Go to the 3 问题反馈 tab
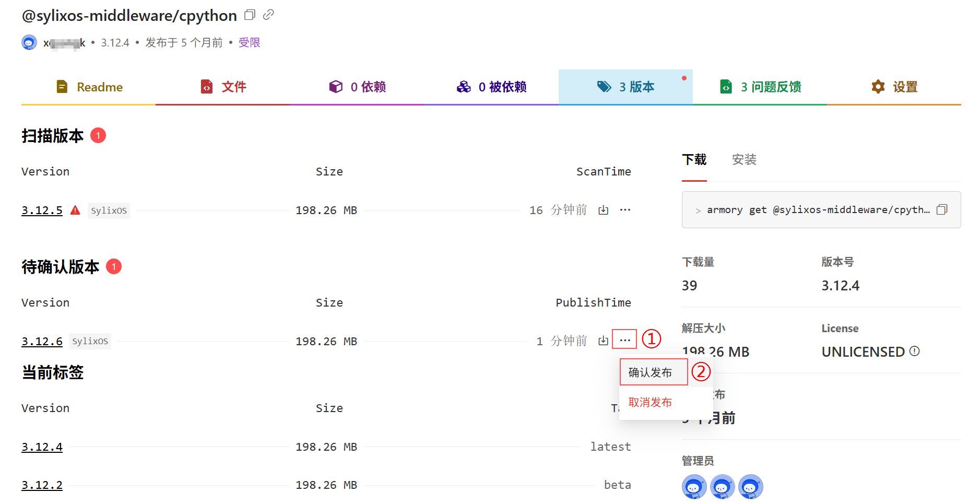 [760, 87]
